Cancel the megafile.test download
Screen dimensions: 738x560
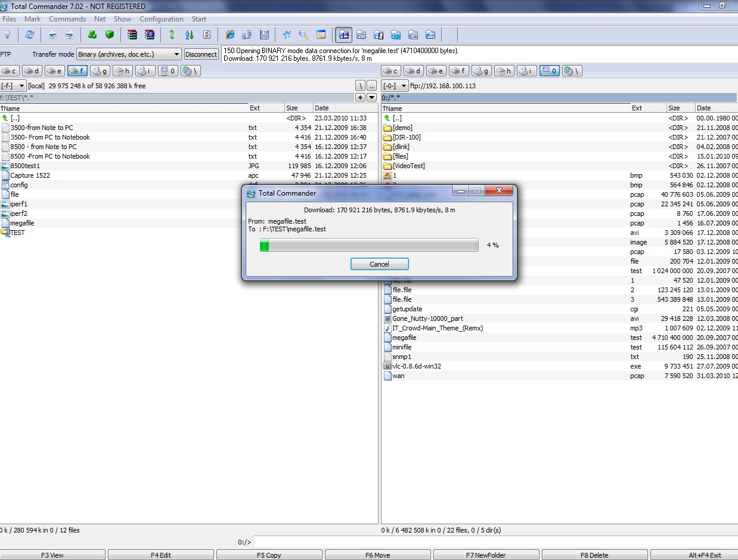click(x=379, y=264)
